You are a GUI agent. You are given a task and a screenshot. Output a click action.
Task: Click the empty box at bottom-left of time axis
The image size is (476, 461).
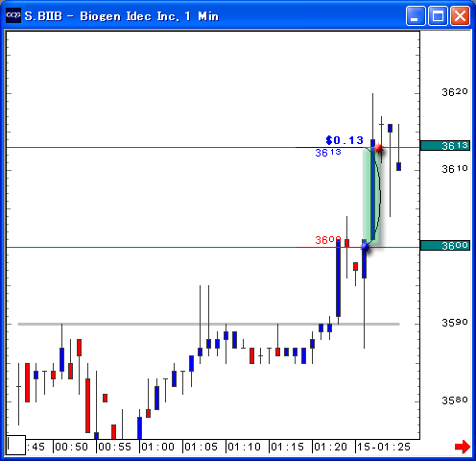16,445
